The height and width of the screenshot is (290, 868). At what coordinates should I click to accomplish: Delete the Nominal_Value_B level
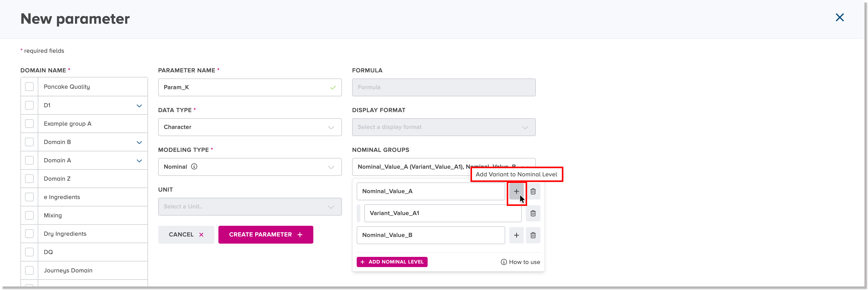click(x=533, y=235)
